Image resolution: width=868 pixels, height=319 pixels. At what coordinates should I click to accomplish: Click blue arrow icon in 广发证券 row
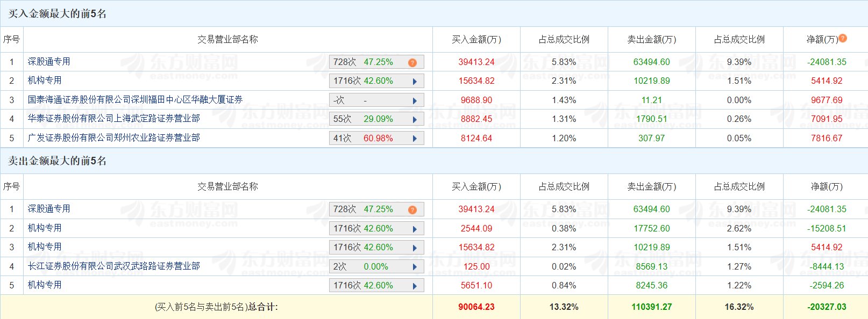pyautogui.click(x=415, y=139)
